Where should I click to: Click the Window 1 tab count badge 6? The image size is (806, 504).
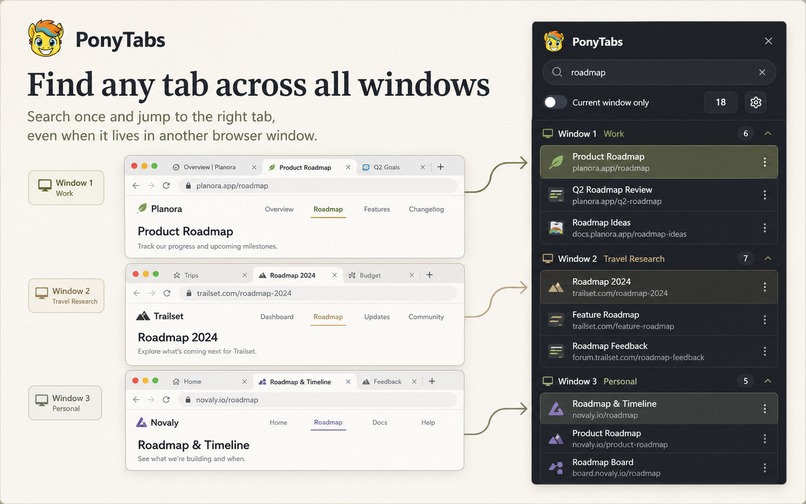pyautogui.click(x=745, y=134)
